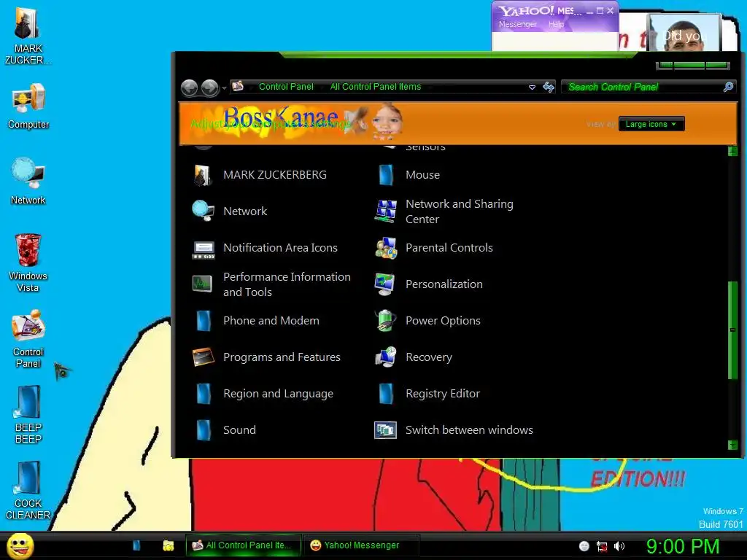Click the smiley face tray icon
The width and height of the screenshot is (747, 560).
584,546
